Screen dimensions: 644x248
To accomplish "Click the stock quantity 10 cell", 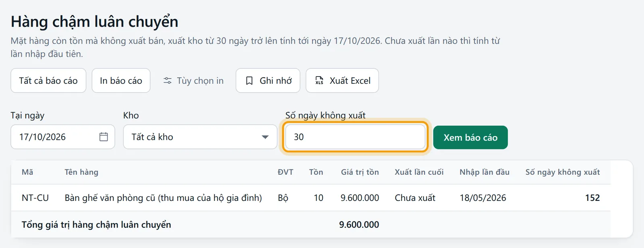I will [318, 198].
